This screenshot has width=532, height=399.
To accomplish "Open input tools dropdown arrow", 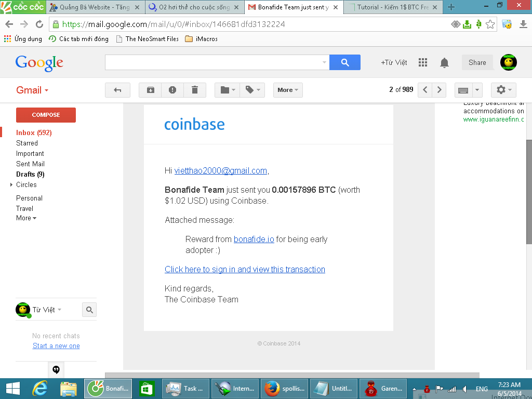I will pyautogui.click(x=477, y=90).
